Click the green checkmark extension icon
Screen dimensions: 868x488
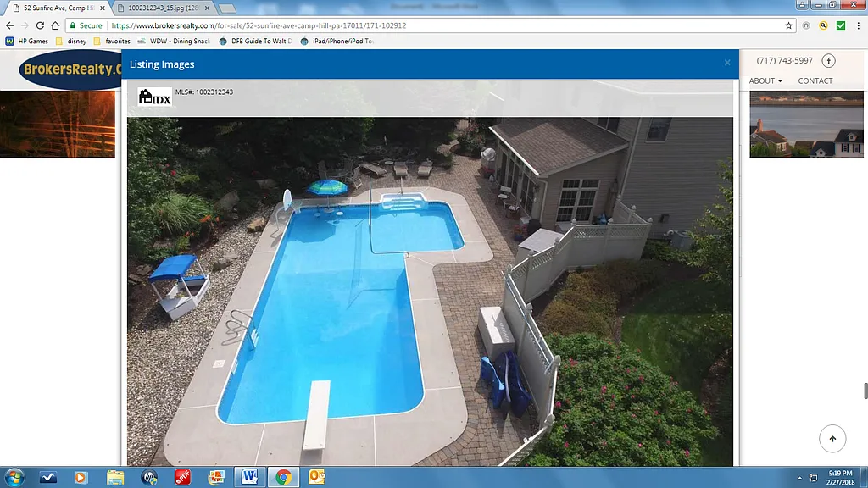[x=841, y=25]
